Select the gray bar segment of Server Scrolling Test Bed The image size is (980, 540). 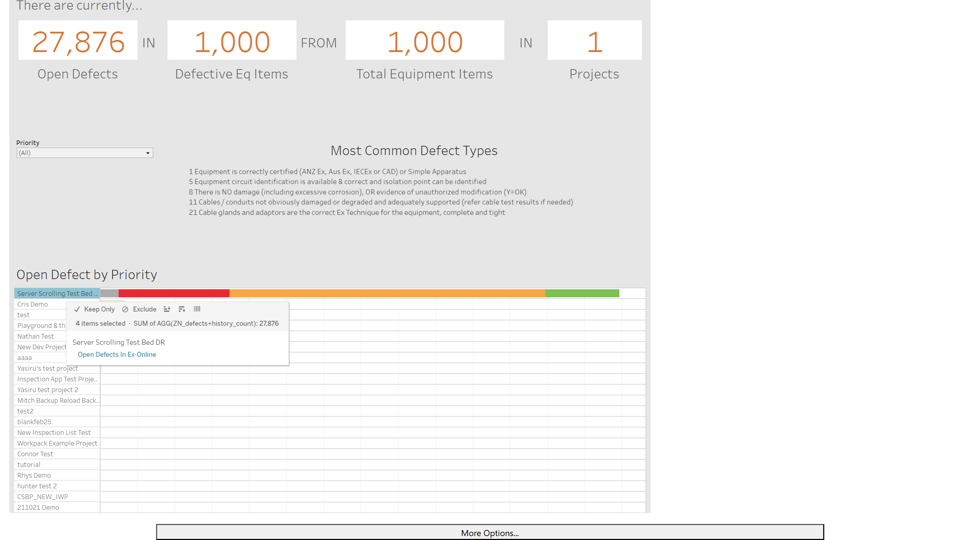click(x=109, y=293)
